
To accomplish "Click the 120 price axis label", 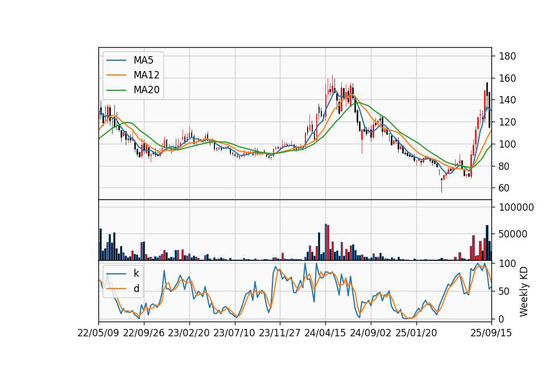I will point(507,122).
